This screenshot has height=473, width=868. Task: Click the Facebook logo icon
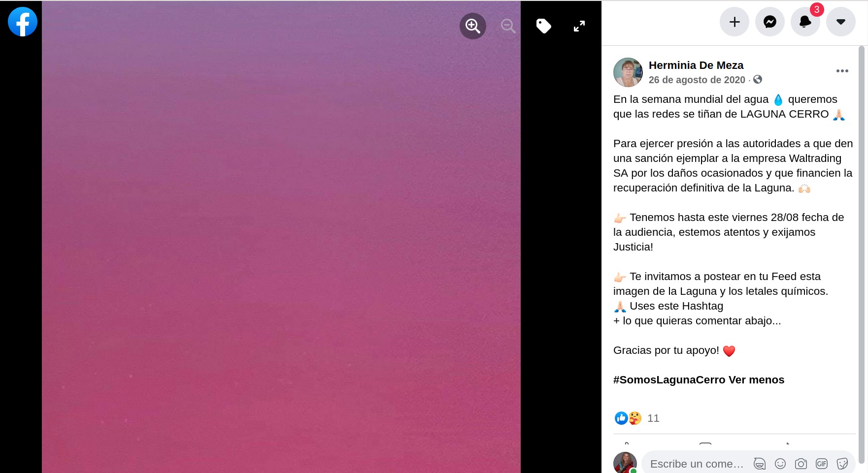pyautogui.click(x=23, y=22)
